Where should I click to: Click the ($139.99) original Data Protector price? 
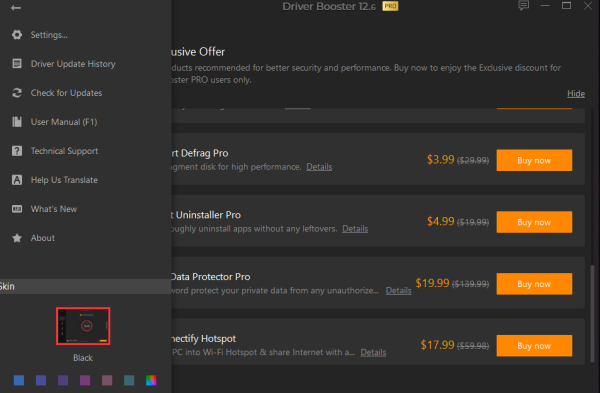470,284
